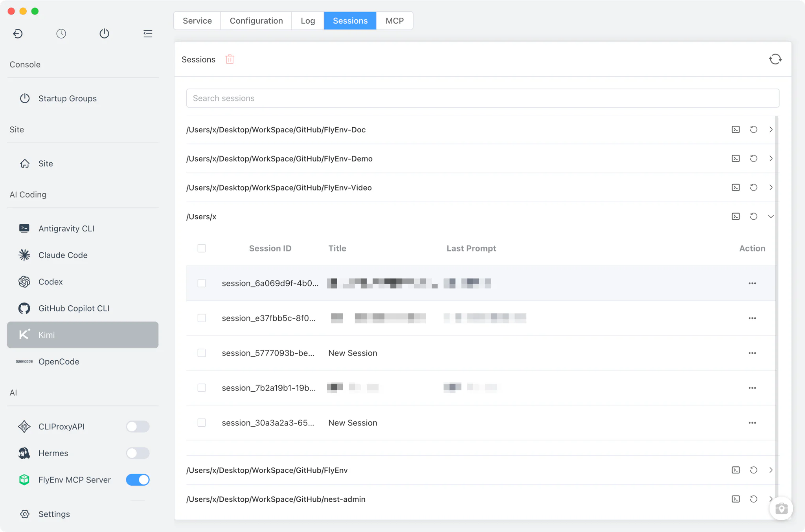
Task: Check the session_6a069d9f-4b0 row checkbox
Action: pyautogui.click(x=202, y=283)
